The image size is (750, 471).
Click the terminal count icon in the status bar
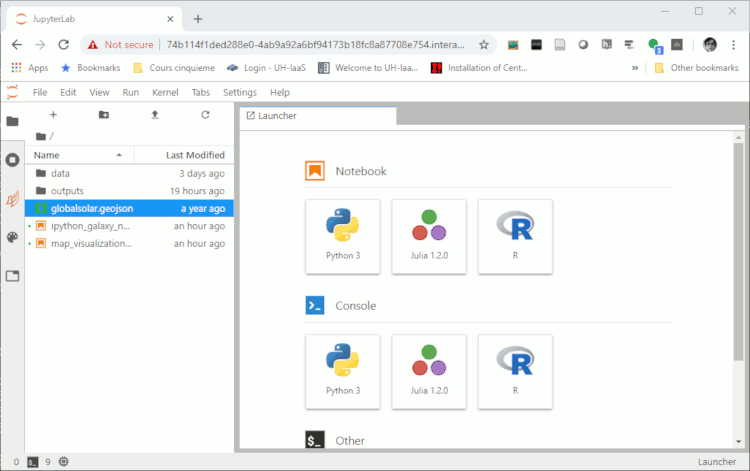(33, 462)
